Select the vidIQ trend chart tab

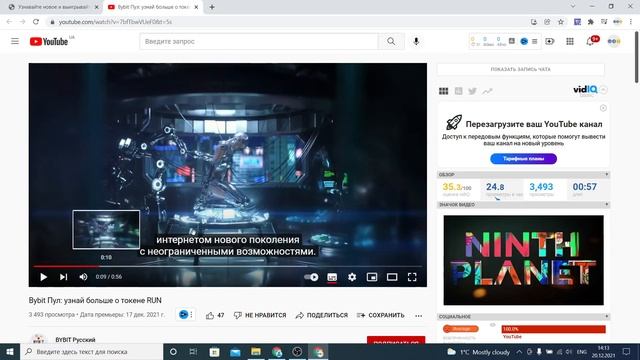pyautogui.click(x=487, y=91)
